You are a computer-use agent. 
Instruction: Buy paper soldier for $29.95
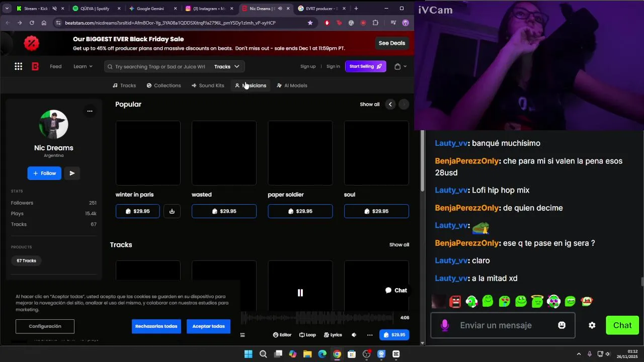coord(300,211)
